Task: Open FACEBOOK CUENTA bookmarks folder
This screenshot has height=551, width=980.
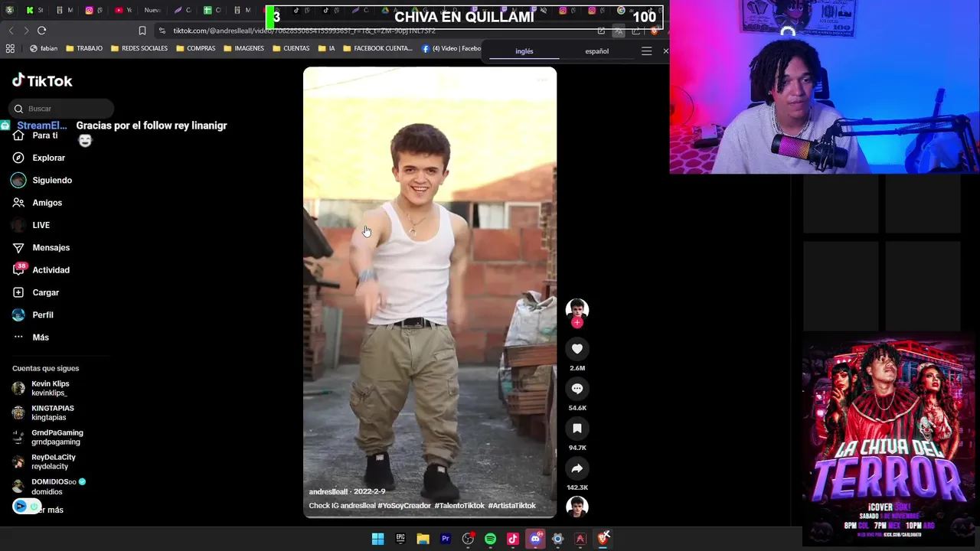Action: pos(377,48)
